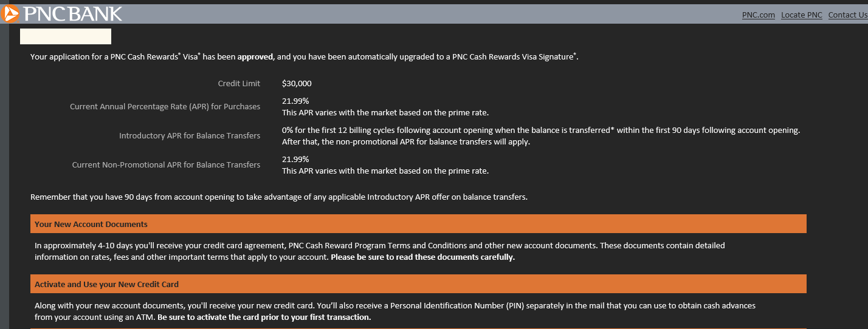
Task: Click the 21.99% purchases APR value
Action: [295, 101]
